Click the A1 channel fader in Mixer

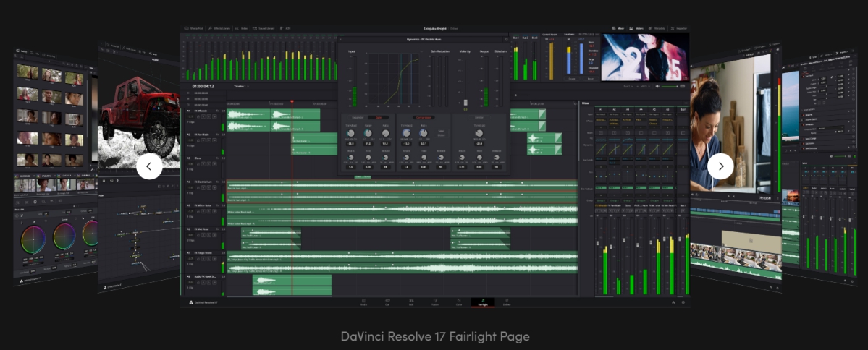point(597,243)
